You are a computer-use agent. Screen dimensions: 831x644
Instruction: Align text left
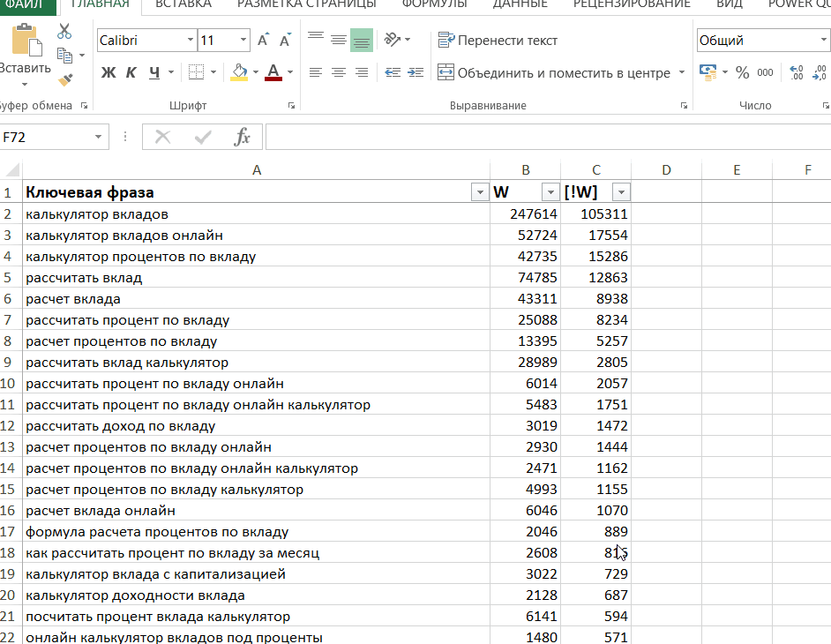[316, 72]
